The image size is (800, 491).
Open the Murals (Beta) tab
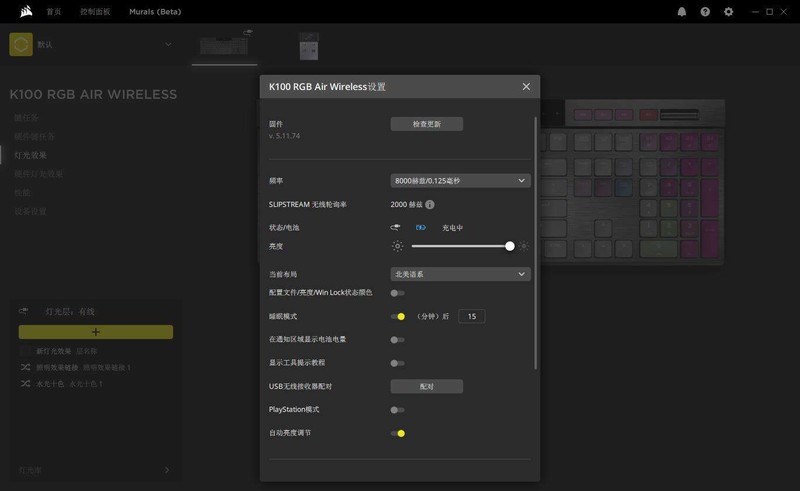pos(155,12)
